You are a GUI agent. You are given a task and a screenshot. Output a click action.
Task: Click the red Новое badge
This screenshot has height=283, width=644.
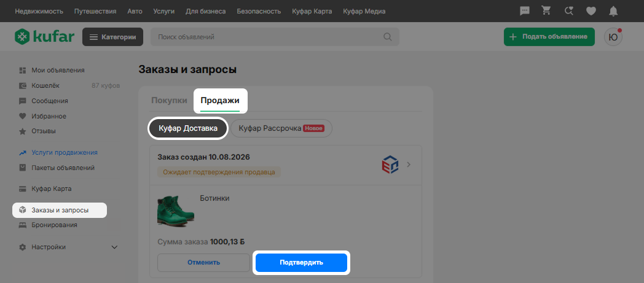click(x=314, y=128)
